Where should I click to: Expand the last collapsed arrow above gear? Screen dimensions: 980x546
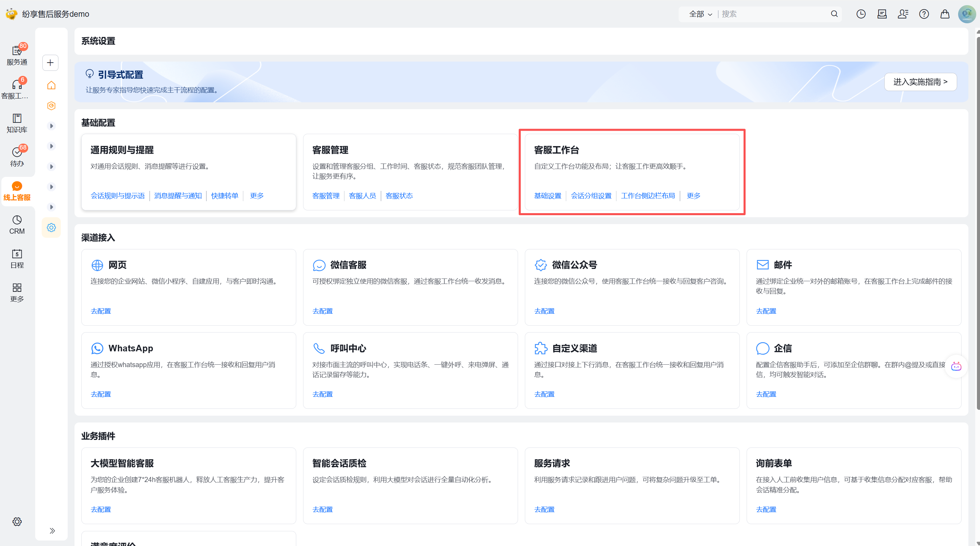click(x=51, y=207)
